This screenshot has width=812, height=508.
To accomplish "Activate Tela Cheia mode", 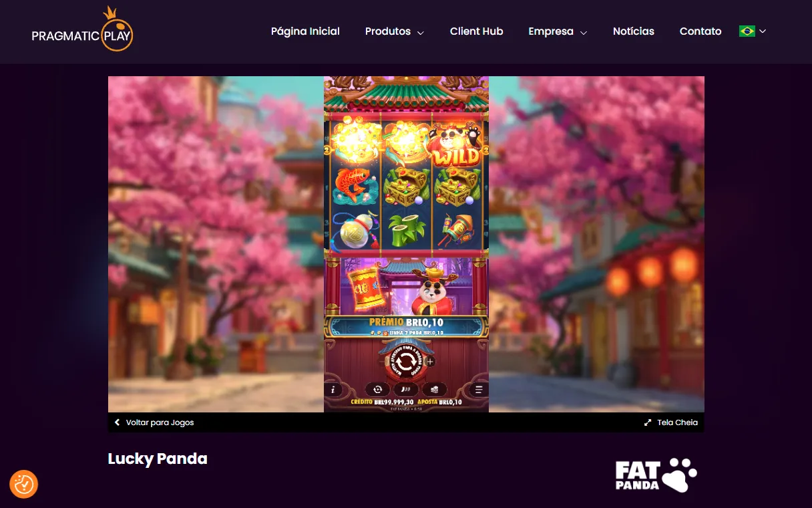I will tap(676, 422).
